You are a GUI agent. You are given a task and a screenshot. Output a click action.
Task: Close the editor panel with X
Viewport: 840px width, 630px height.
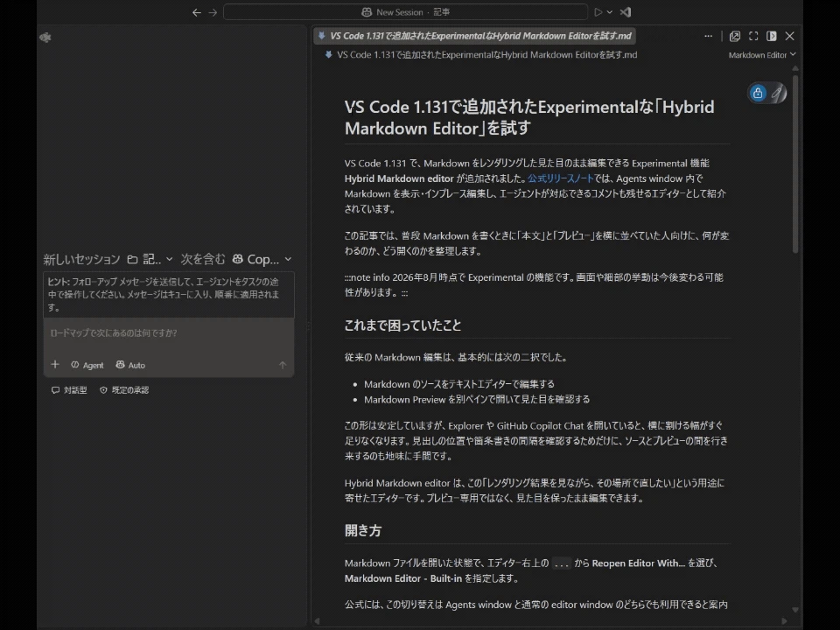789,36
